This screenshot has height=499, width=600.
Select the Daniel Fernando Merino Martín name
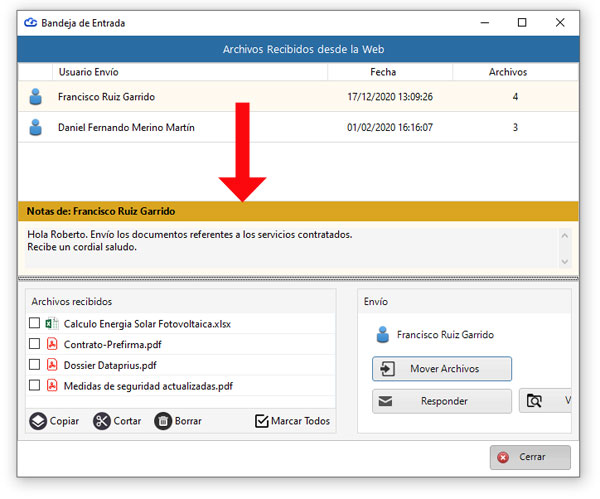(126, 127)
